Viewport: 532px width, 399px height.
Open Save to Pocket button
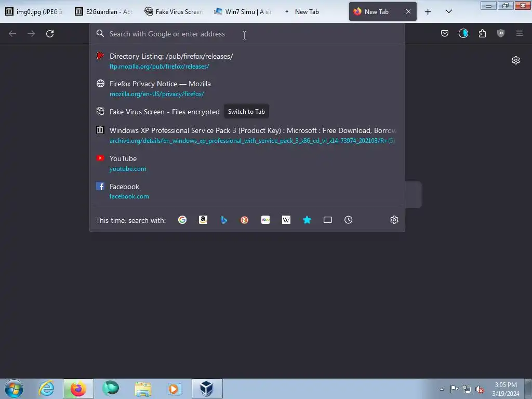tap(445, 33)
